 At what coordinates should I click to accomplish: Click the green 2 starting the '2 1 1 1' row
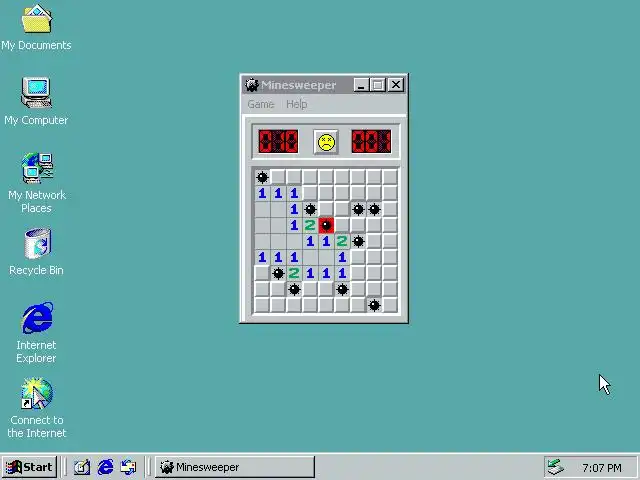pyautogui.click(x=294, y=273)
